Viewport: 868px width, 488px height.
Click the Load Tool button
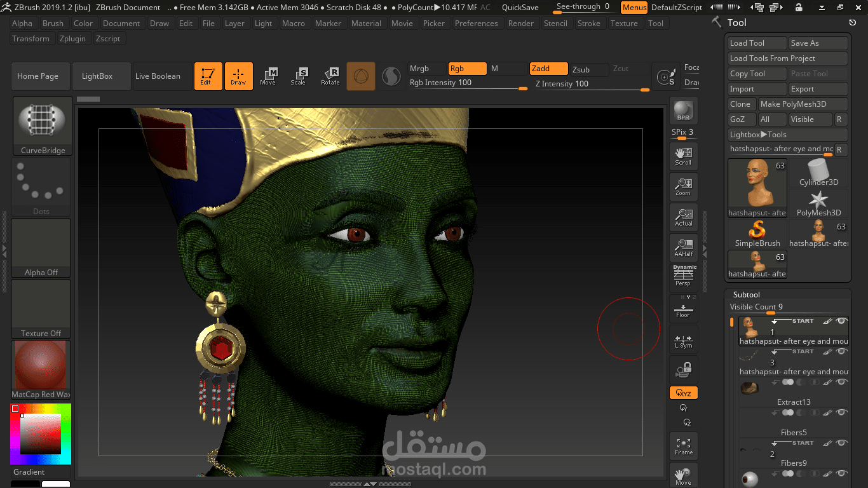tap(757, 43)
